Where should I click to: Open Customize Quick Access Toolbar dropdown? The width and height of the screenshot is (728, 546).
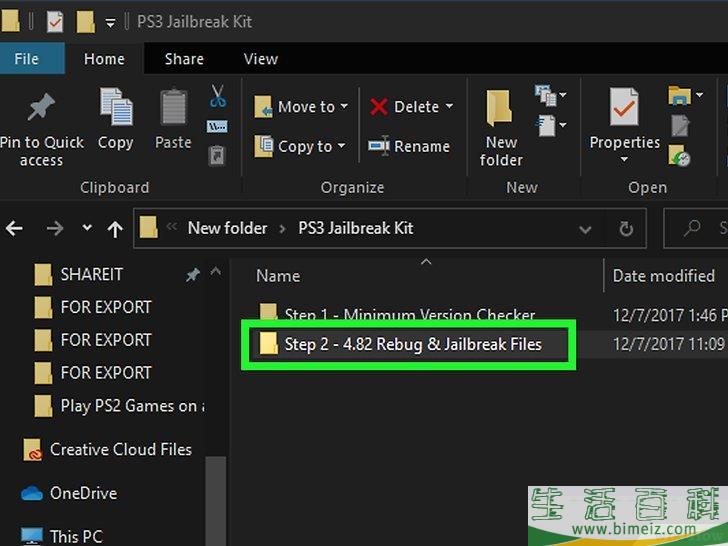click(110, 22)
